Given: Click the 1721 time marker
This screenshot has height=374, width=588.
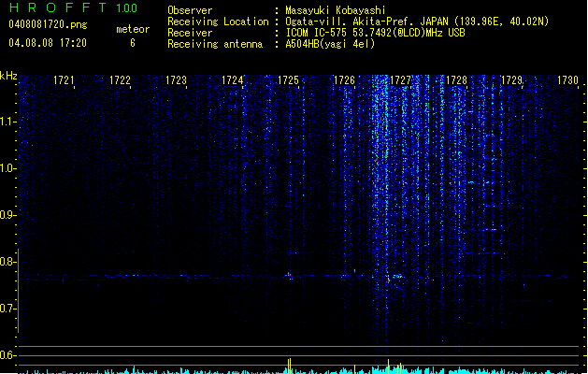Looking at the screenshot, I should 64,80.
